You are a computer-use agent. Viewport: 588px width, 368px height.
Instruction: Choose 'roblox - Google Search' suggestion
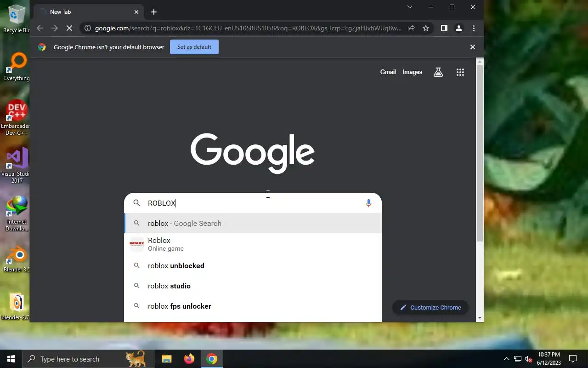tap(253, 223)
